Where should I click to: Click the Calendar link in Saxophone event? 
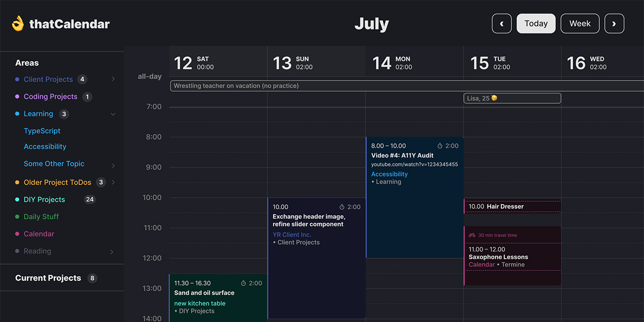coord(481,265)
